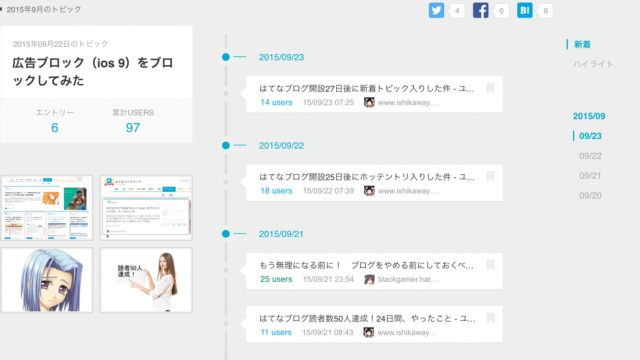This screenshot has width=640, height=360.
Task: Click the Hatena Bookmark B! icon
Action: pos(524,11)
